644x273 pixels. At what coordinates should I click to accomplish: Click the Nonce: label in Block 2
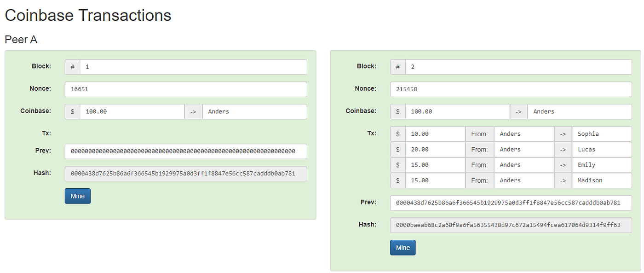[365, 88]
